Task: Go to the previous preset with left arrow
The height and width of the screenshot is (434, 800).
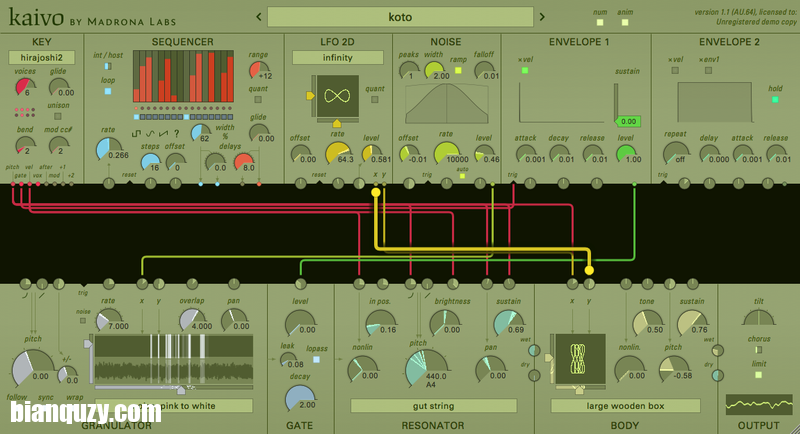Action: pyautogui.click(x=259, y=17)
